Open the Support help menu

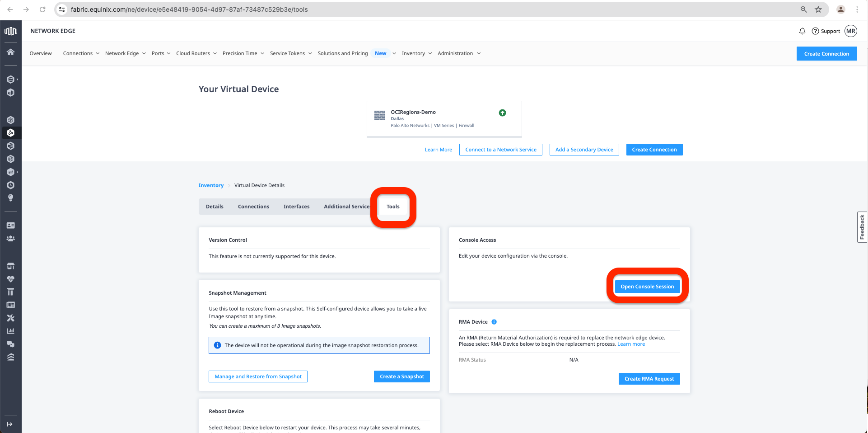click(826, 31)
